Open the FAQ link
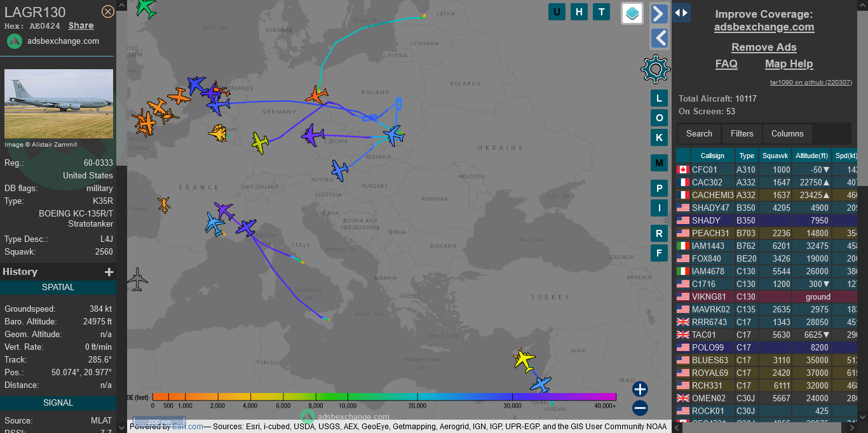 (726, 63)
